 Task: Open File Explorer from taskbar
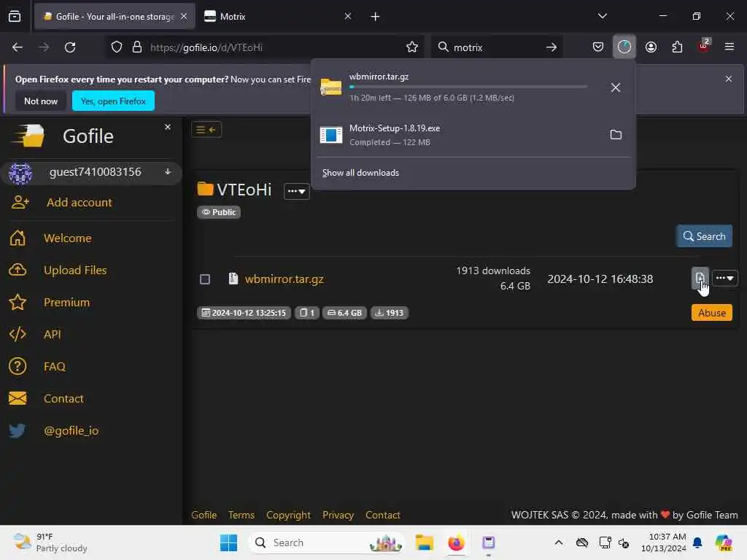pyautogui.click(x=424, y=542)
